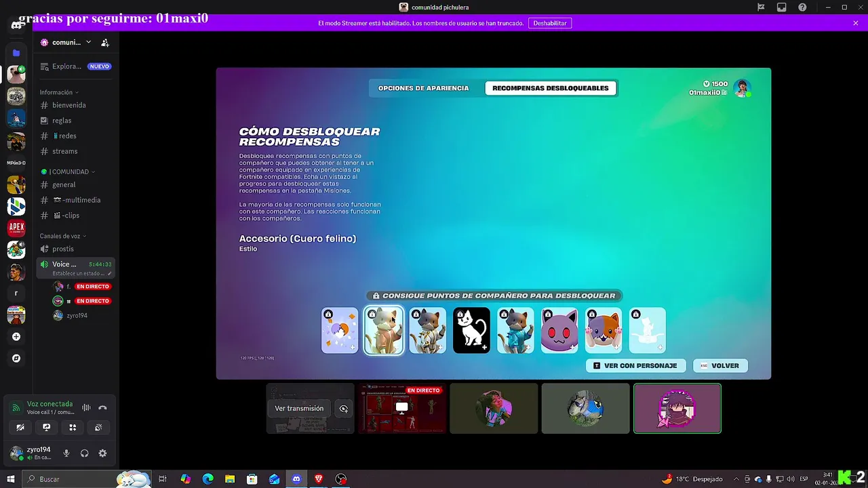Collapse Canales de voz category
This screenshot has height=488, width=868.
pyautogui.click(x=63, y=236)
